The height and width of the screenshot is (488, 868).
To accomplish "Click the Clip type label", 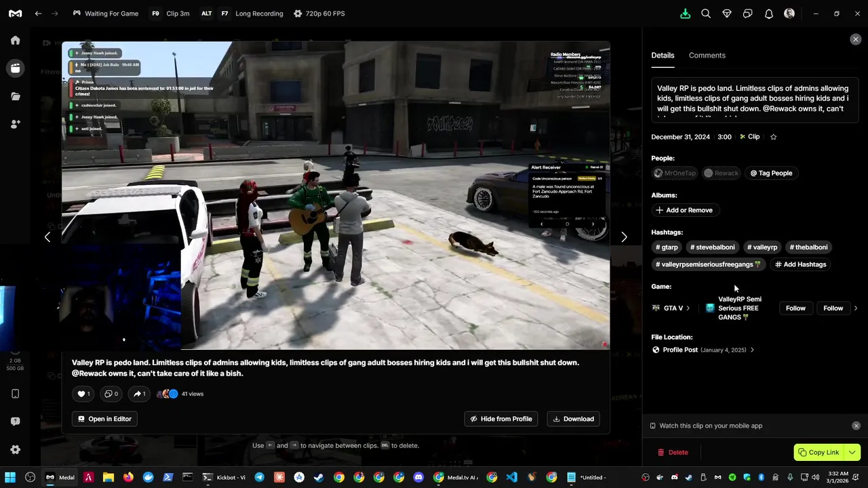I will point(749,137).
